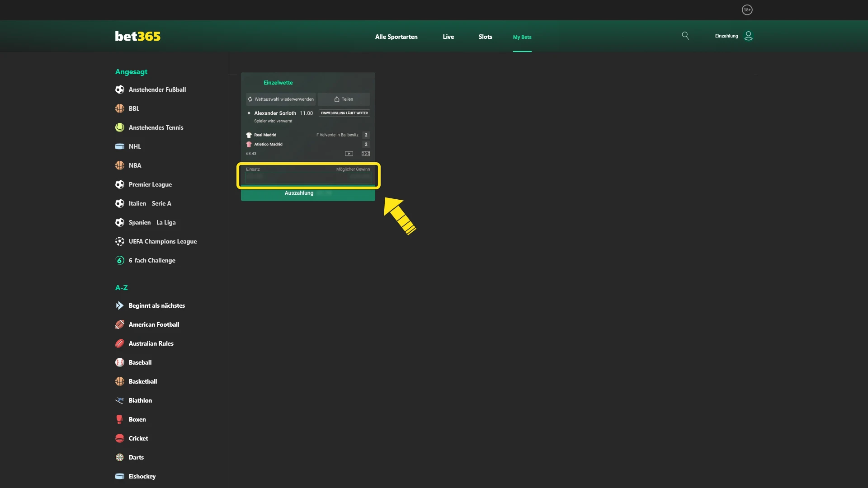Open the live stream player icon

click(x=349, y=154)
